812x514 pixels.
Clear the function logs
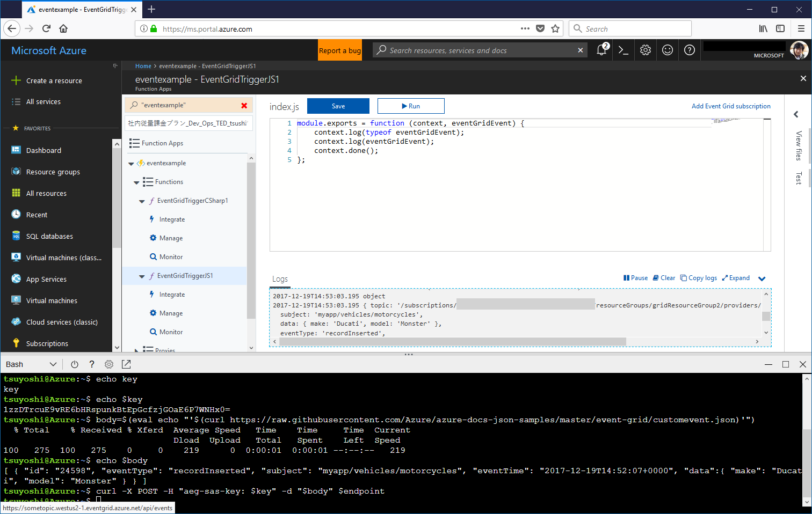tap(664, 278)
